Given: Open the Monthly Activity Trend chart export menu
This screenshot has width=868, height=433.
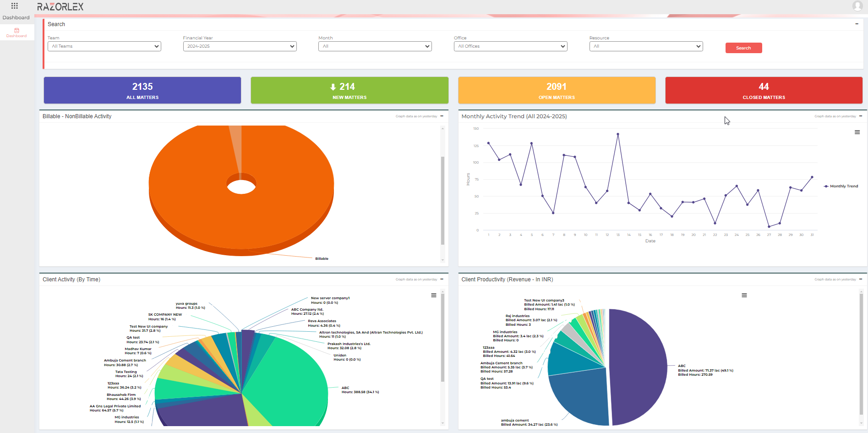Looking at the screenshot, I should coord(857,132).
